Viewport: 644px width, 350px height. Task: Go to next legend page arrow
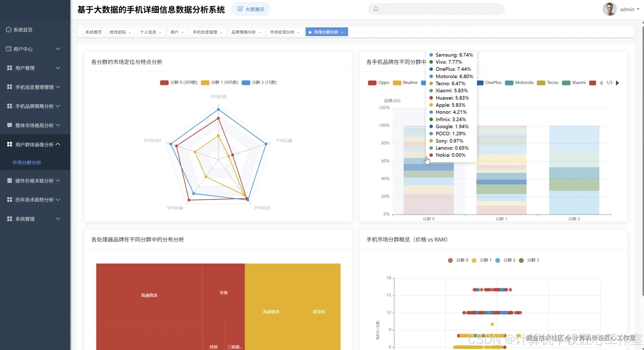pyautogui.click(x=617, y=83)
